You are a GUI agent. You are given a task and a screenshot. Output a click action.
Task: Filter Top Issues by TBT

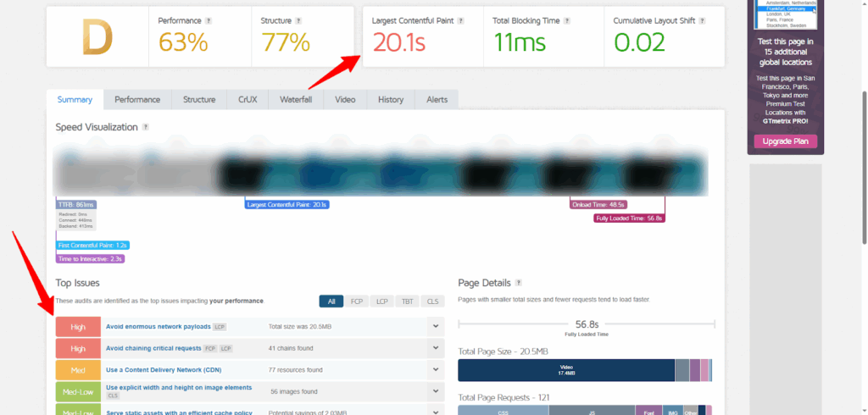(x=408, y=302)
